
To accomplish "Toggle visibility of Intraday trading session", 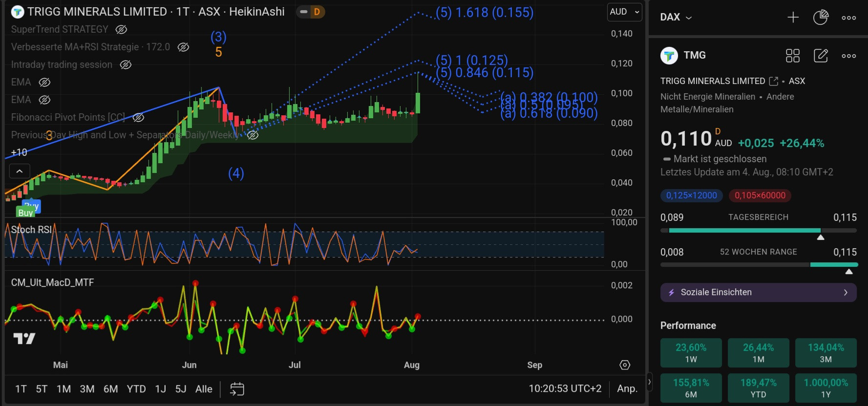I will (x=126, y=65).
